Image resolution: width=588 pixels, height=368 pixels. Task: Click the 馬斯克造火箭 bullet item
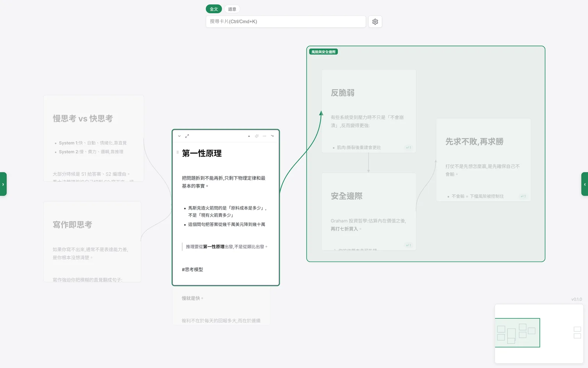(227, 212)
